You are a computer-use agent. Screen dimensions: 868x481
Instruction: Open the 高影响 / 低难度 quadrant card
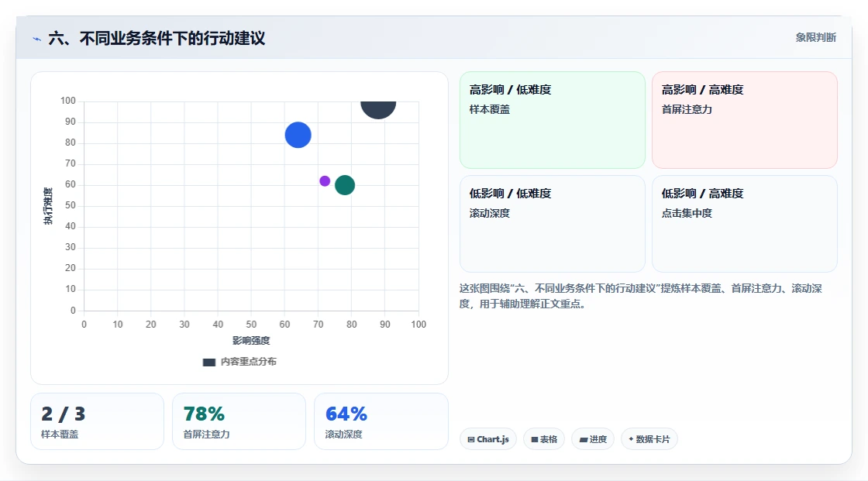point(553,119)
